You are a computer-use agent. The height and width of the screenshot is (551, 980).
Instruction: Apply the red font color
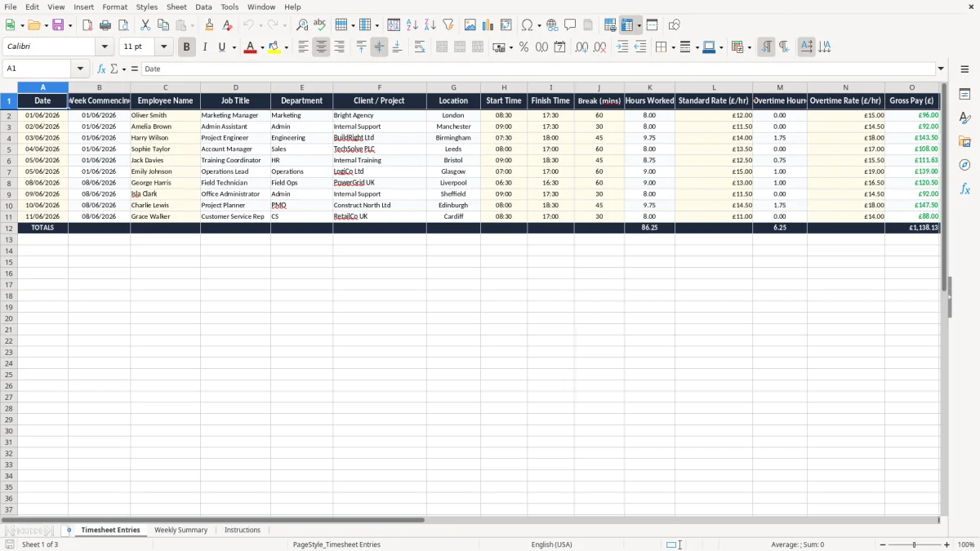click(250, 47)
